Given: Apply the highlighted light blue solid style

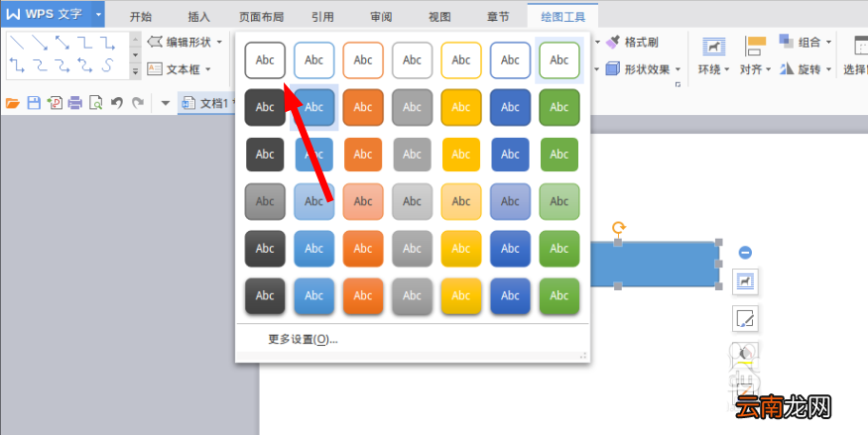Looking at the screenshot, I should (313, 107).
